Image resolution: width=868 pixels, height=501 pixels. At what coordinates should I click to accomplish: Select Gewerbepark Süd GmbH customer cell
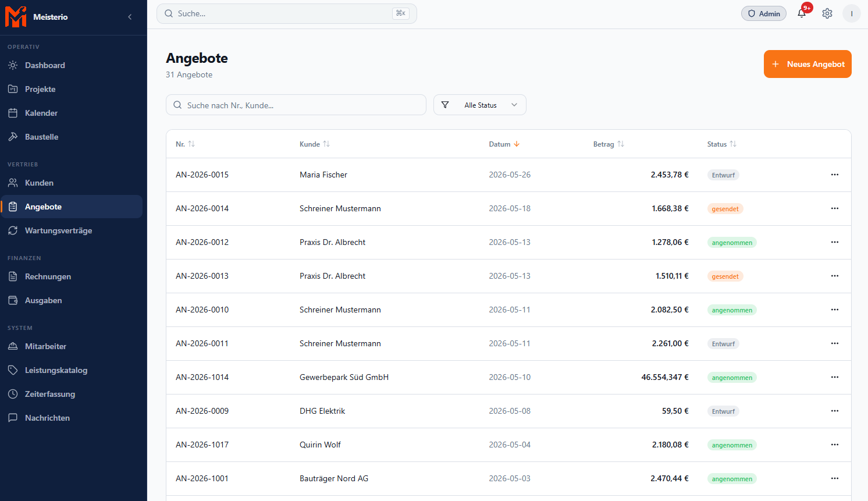344,377
